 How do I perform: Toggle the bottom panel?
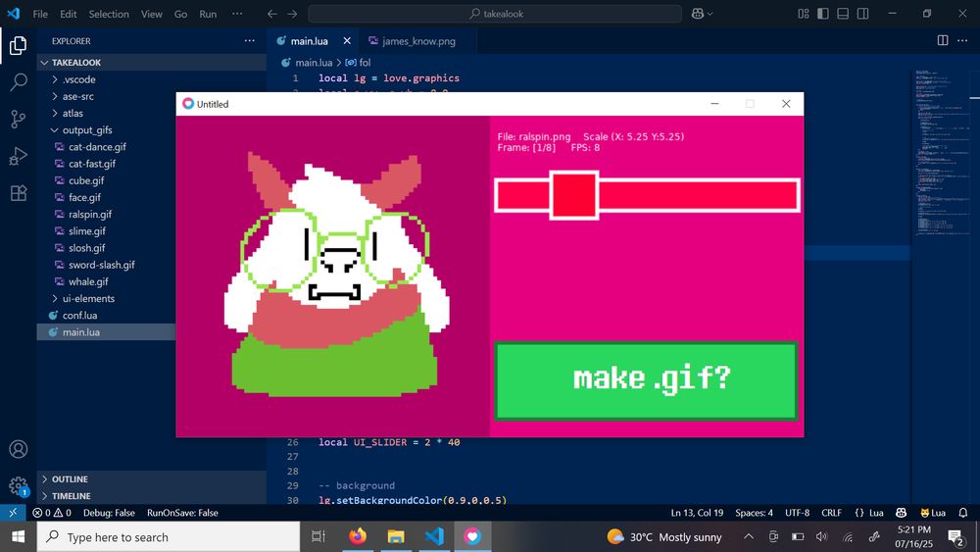click(x=843, y=14)
